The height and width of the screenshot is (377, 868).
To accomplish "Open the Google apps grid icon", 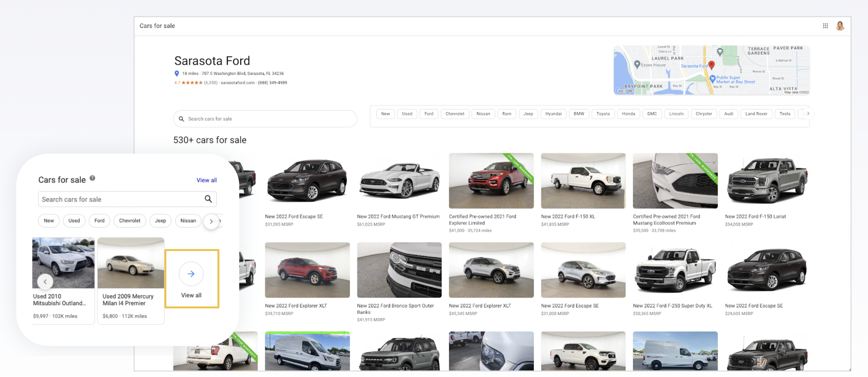I will tap(825, 26).
